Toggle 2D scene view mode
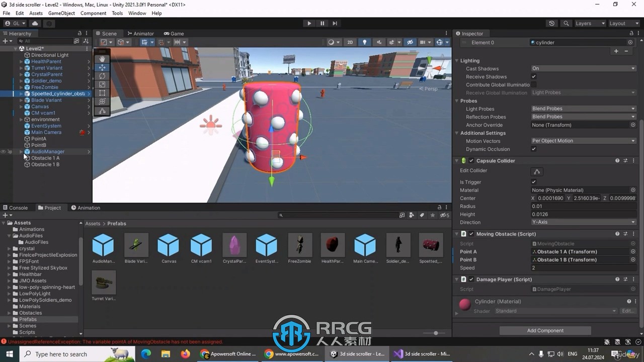The height and width of the screenshot is (362, 644). [x=350, y=42]
